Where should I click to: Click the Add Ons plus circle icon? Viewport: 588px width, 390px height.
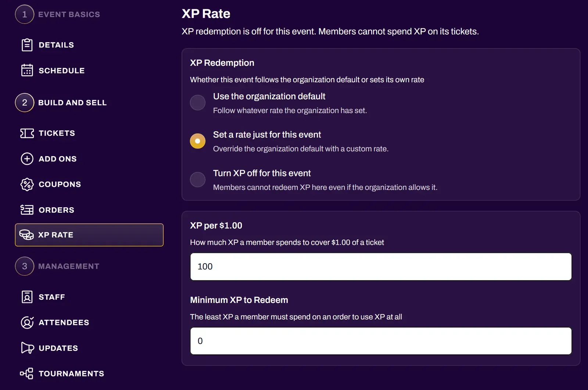(x=27, y=159)
